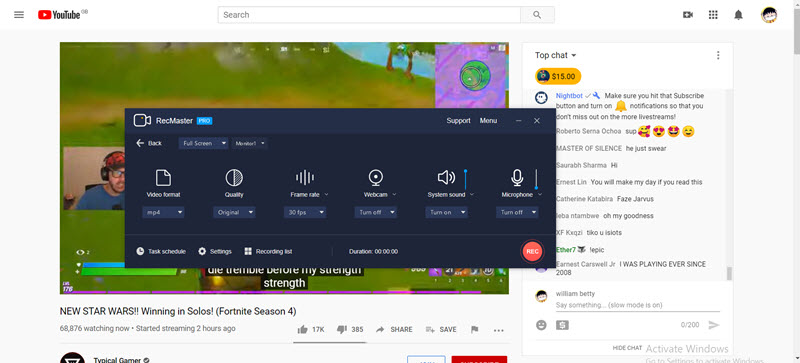
Task: Open the emoji picker in chat
Action: pos(541,325)
